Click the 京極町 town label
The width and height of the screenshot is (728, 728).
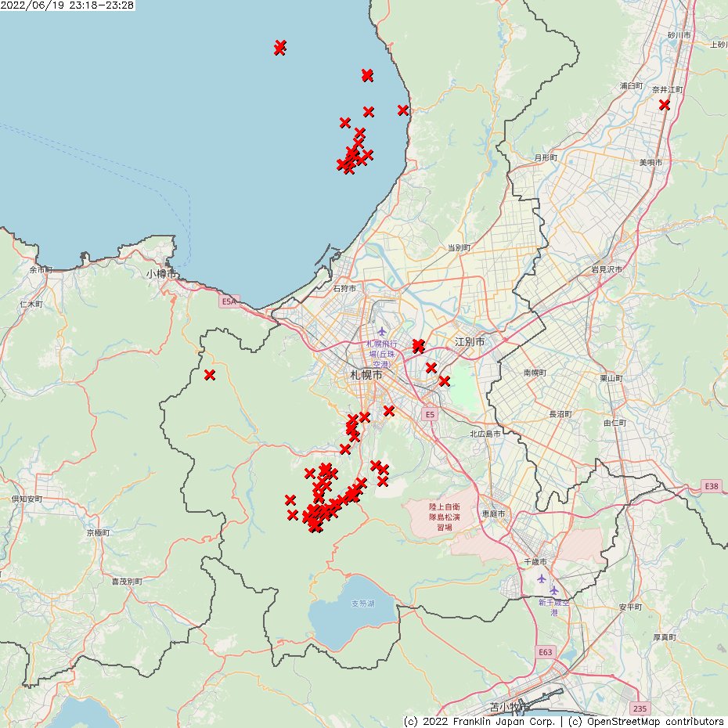point(98,532)
